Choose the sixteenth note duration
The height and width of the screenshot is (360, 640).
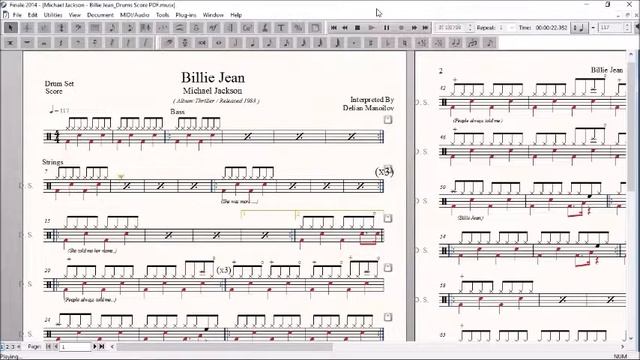point(286,42)
